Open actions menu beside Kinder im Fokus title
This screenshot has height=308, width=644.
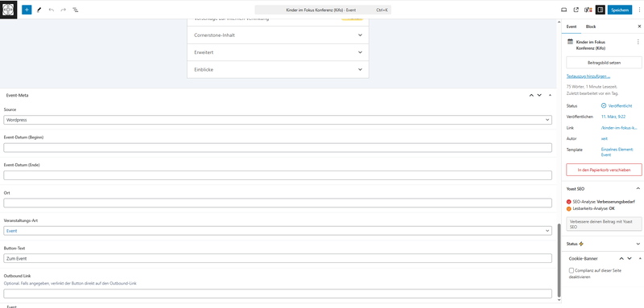pos(638,42)
